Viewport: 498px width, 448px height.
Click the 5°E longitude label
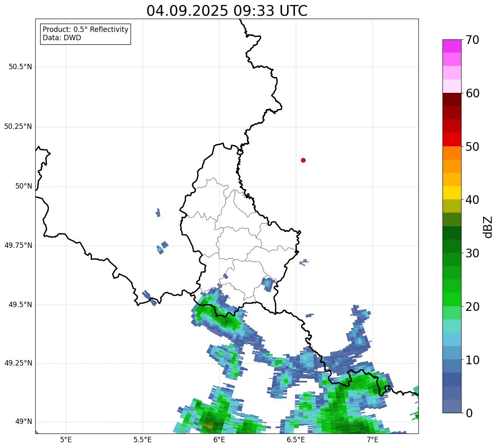66,439
